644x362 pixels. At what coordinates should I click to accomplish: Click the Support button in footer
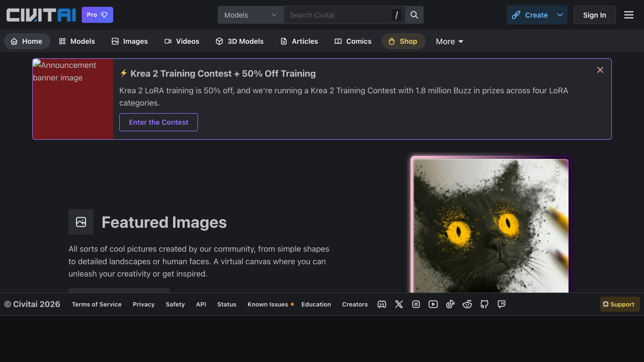(x=620, y=304)
